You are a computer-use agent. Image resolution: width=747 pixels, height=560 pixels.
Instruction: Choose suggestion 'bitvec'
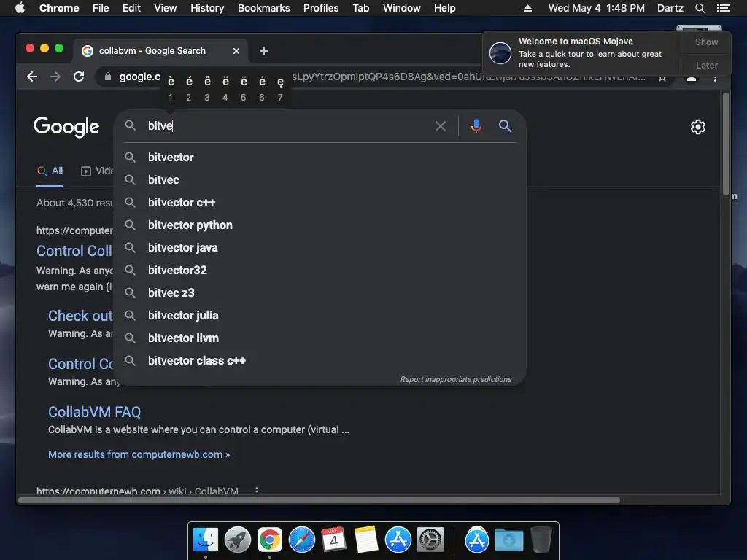(x=320, y=180)
